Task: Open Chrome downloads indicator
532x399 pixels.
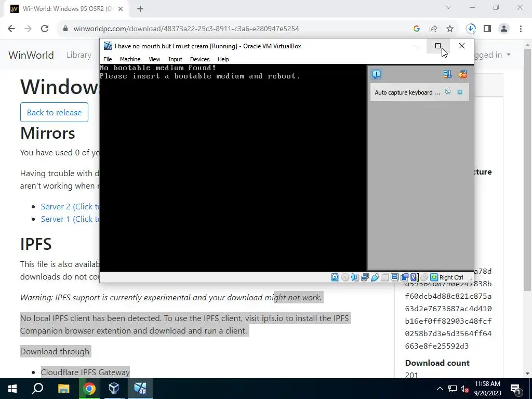Action: tap(471, 29)
